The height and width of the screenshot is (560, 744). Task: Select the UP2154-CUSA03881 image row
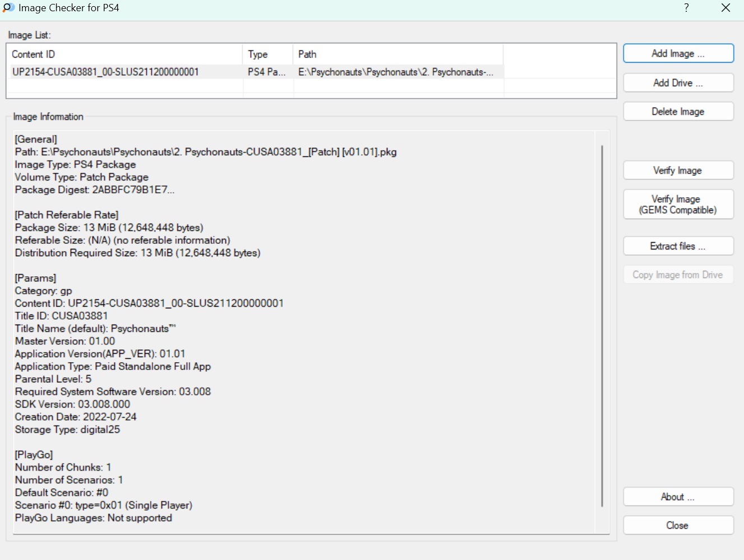pos(105,72)
